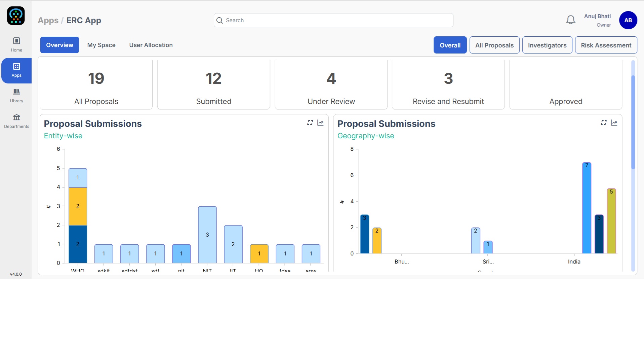Click the Sri... bar showing 1
The width and height of the screenshot is (644, 350).
pyautogui.click(x=488, y=247)
